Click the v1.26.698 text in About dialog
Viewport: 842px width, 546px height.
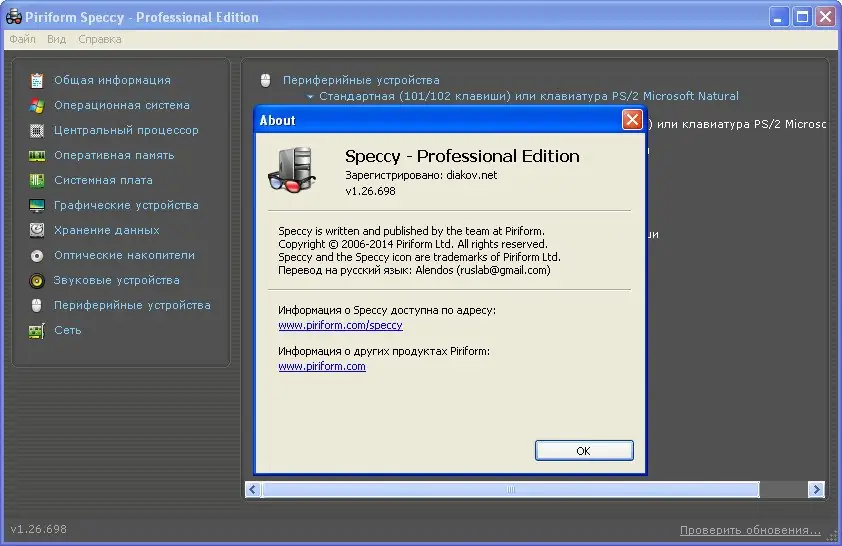coord(371,191)
